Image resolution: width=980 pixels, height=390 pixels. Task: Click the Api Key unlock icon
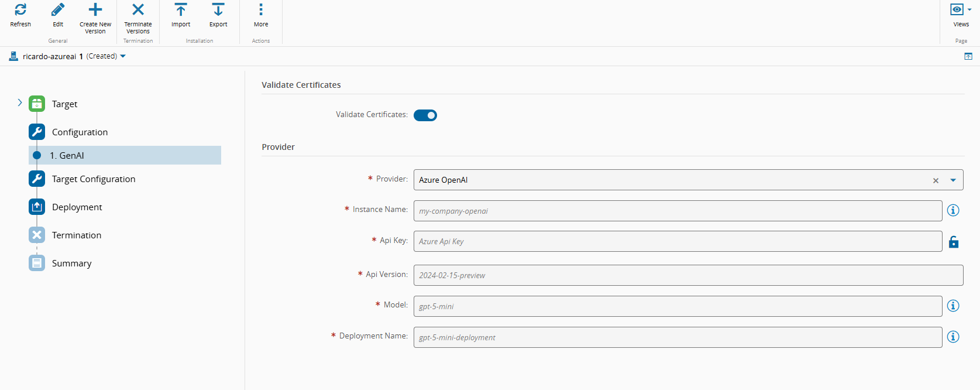pos(954,242)
